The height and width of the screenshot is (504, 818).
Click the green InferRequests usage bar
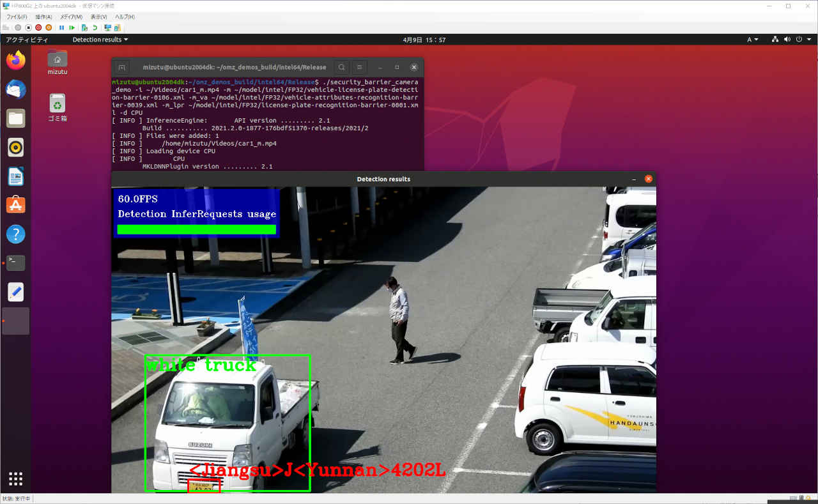[196, 229]
